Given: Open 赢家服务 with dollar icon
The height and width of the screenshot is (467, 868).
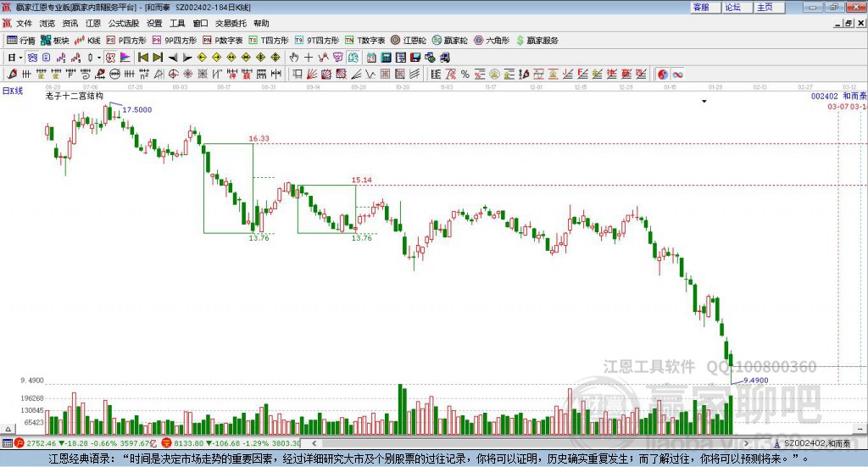Looking at the screenshot, I should pyautogui.click(x=537, y=41).
